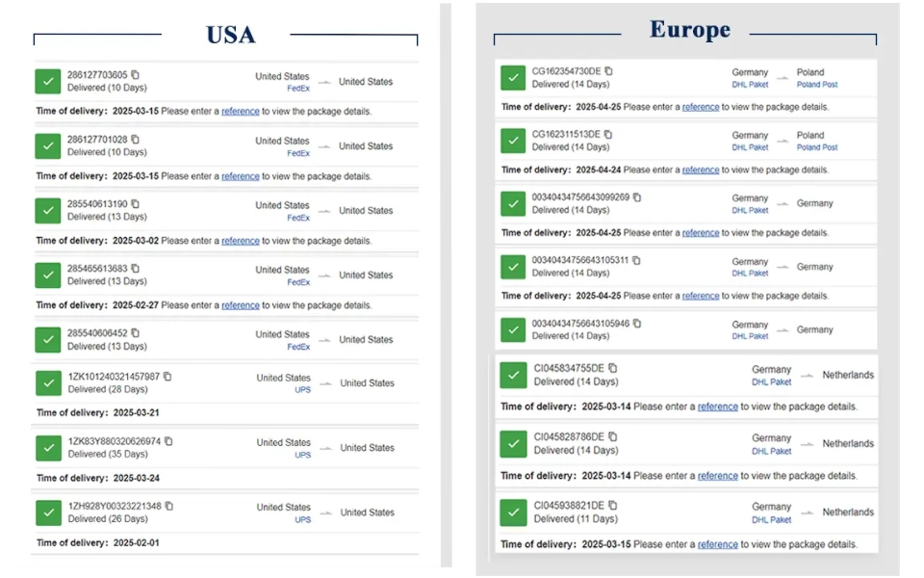Click reference link for 2025-03-02 delivery
924x578 pixels.
pos(241,241)
